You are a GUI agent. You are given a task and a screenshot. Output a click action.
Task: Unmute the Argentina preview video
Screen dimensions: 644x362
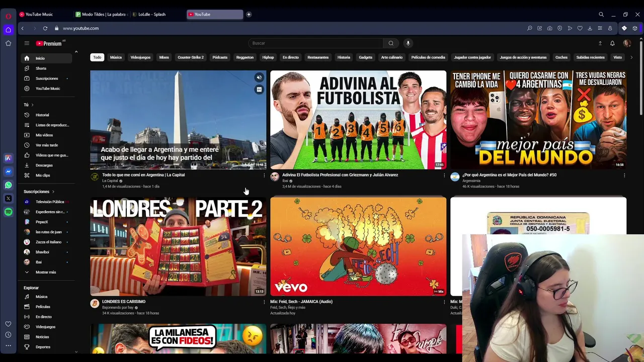[259, 77]
